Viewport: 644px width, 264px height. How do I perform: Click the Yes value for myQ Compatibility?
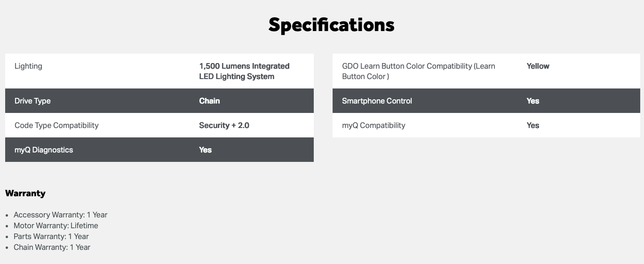533,125
